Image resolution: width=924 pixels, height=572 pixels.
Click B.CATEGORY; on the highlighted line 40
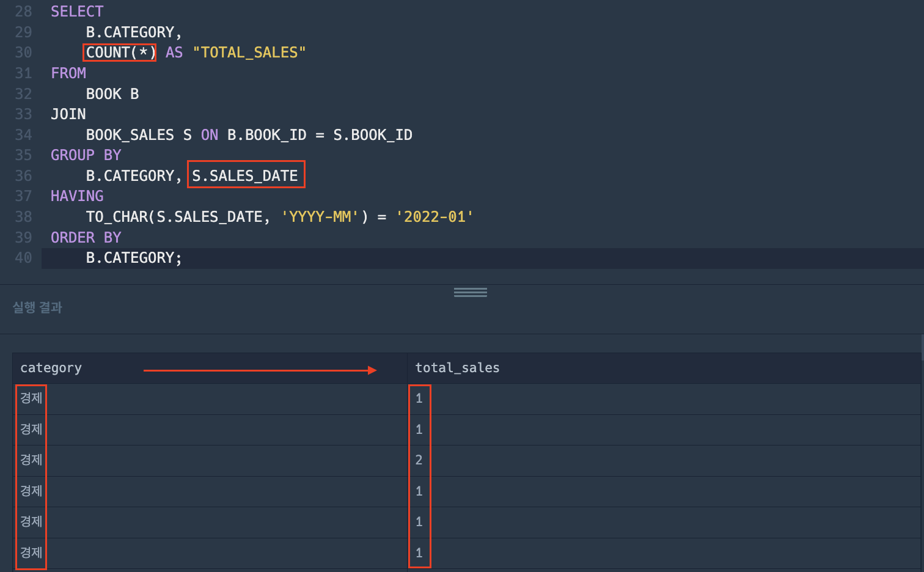pos(134,258)
